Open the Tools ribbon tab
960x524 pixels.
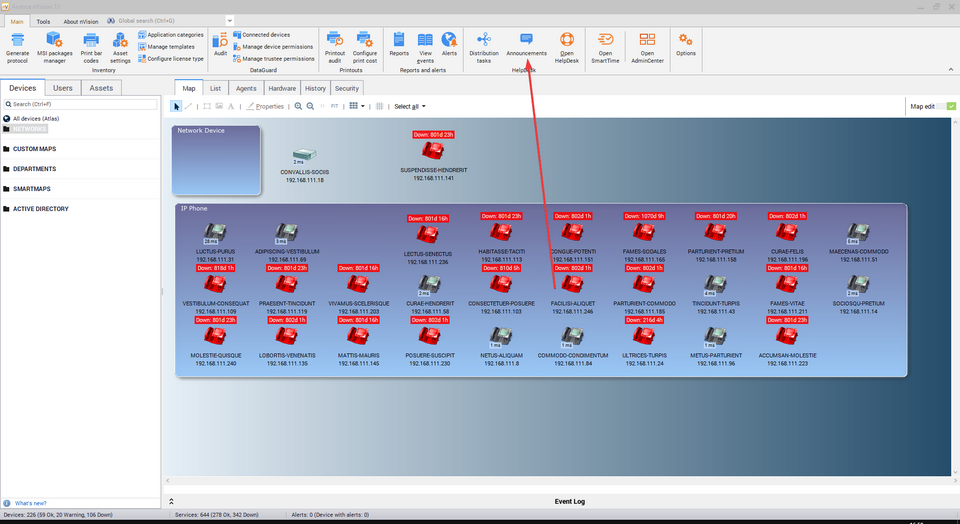point(43,20)
